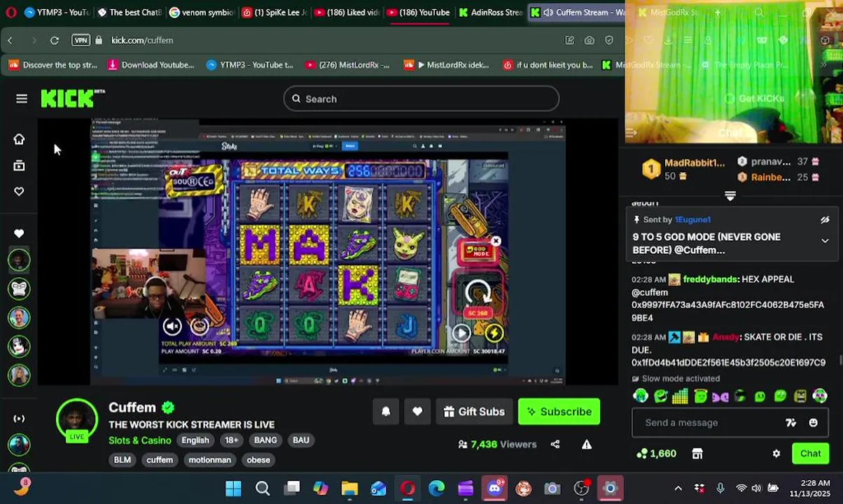Go back with the browser back arrow
This screenshot has height=504, width=843.
pos(10,40)
